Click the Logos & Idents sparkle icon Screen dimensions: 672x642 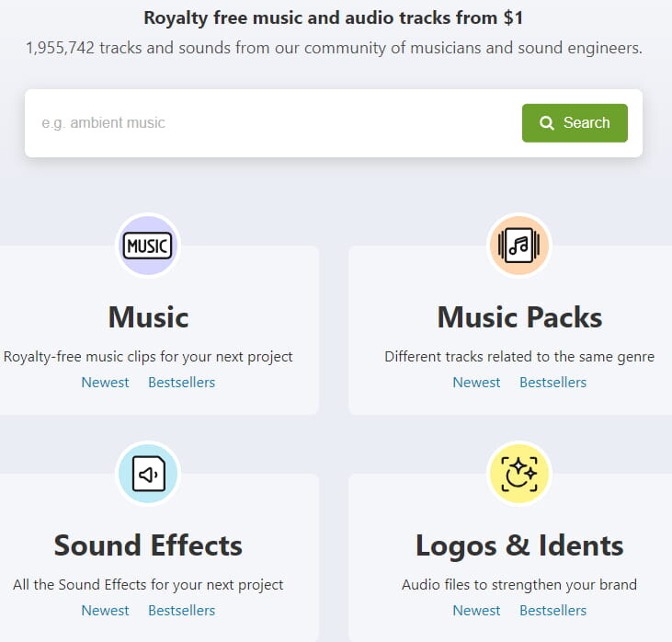[x=518, y=474]
